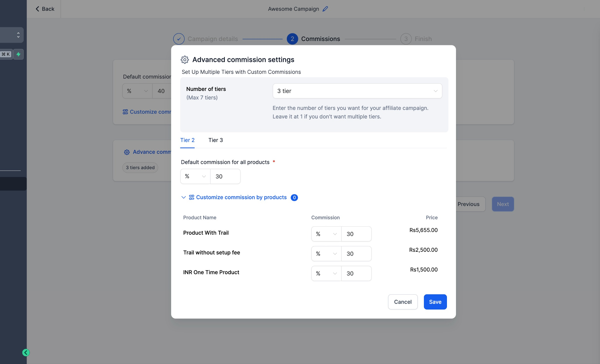600x364 pixels.
Task: Open commission type dropdown for INR One Time Product
Action: click(326, 273)
